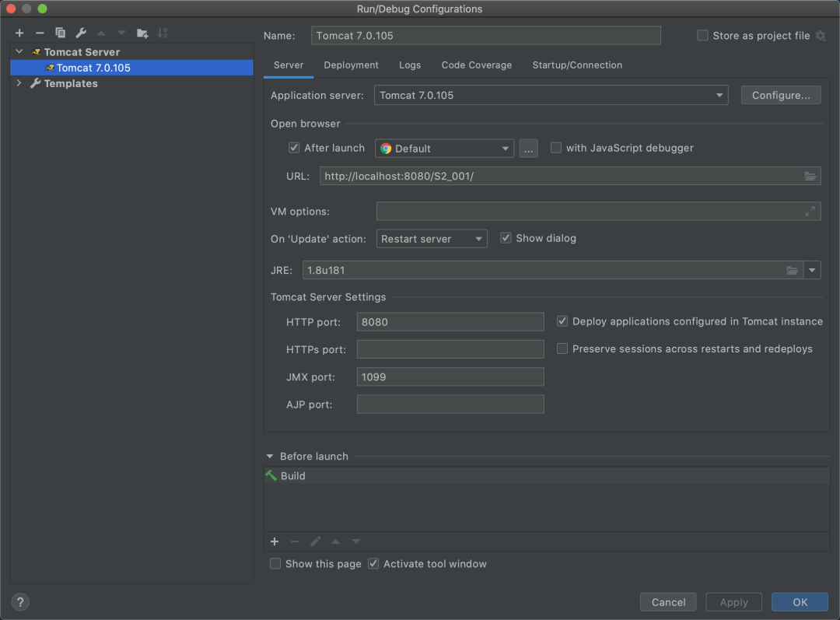Open the On 'Update' action dropdown
The width and height of the screenshot is (840, 620).
(x=432, y=239)
